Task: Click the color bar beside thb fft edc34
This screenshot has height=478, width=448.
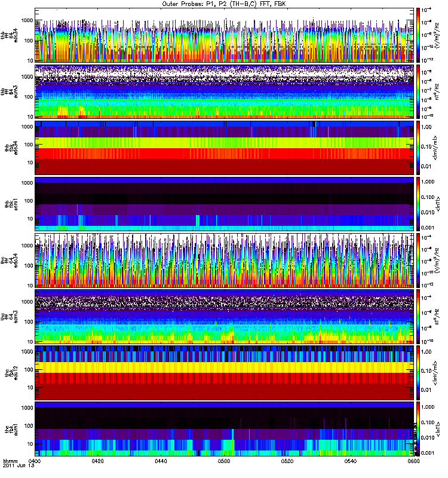Action: coord(419,35)
